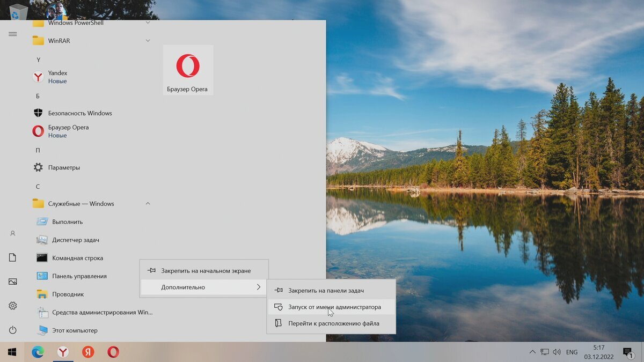
Task: Open Microsoft Edge from the taskbar
Action: click(37, 352)
